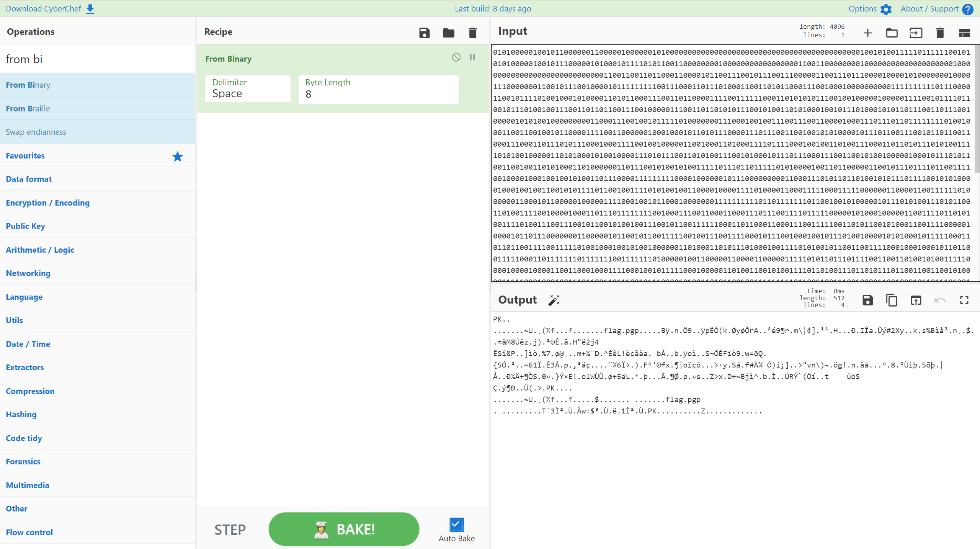Add a new input tab
The height and width of the screenshot is (549, 980).
tap(867, 33)
